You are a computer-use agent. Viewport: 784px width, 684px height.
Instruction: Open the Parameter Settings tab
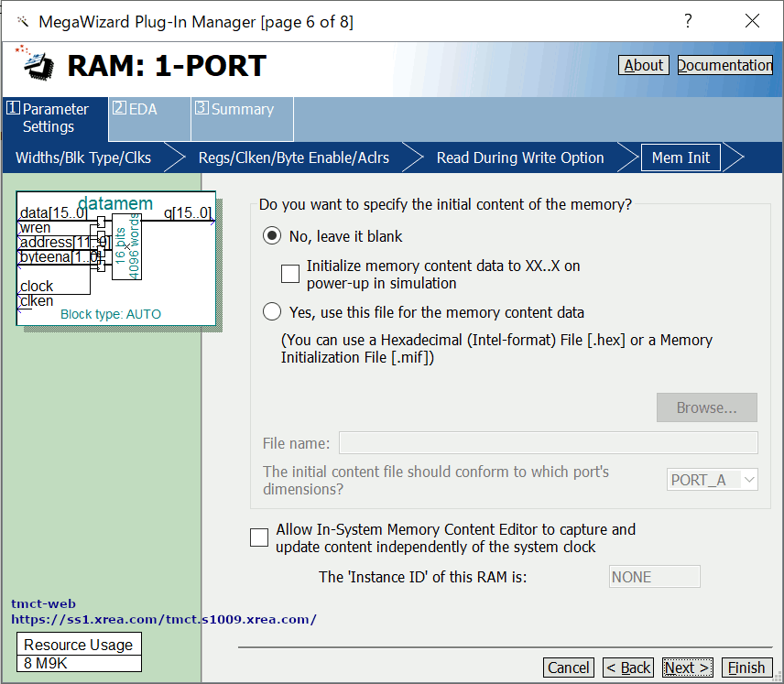[x=55, y=118]
